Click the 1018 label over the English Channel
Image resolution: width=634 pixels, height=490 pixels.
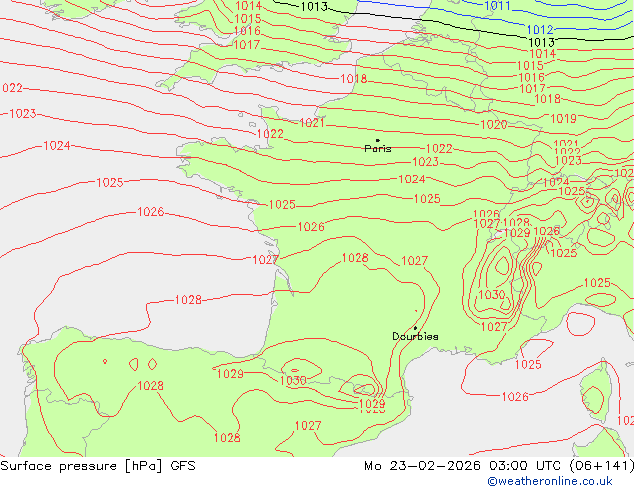[x=354, y=78]
